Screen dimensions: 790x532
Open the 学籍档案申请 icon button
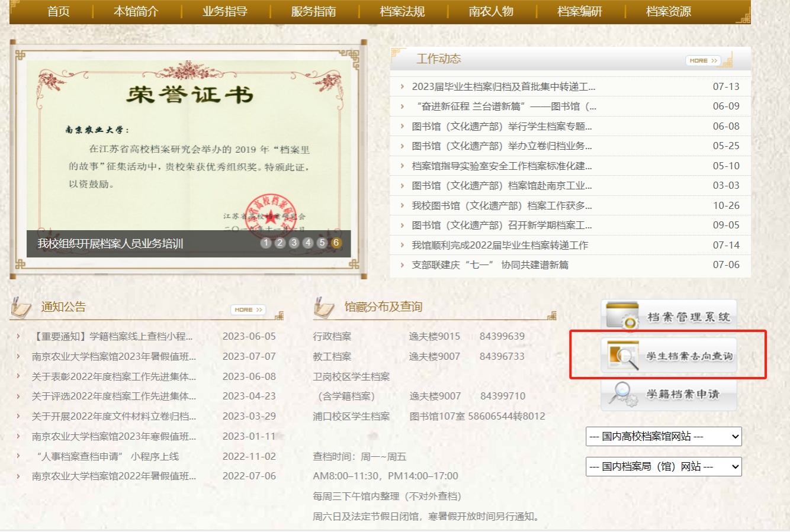(x=669, y=394)
